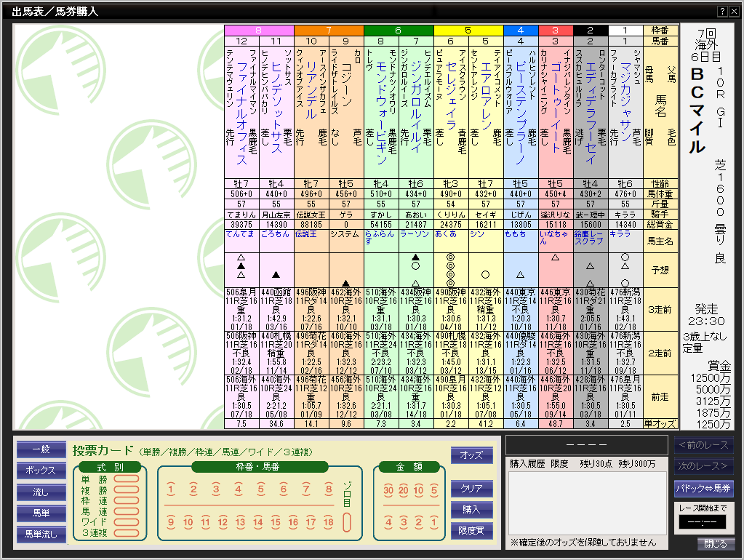Toggle パドック⇔馬券 view
The width and height of the screenshot is (744, 560).
click(704, 488)
